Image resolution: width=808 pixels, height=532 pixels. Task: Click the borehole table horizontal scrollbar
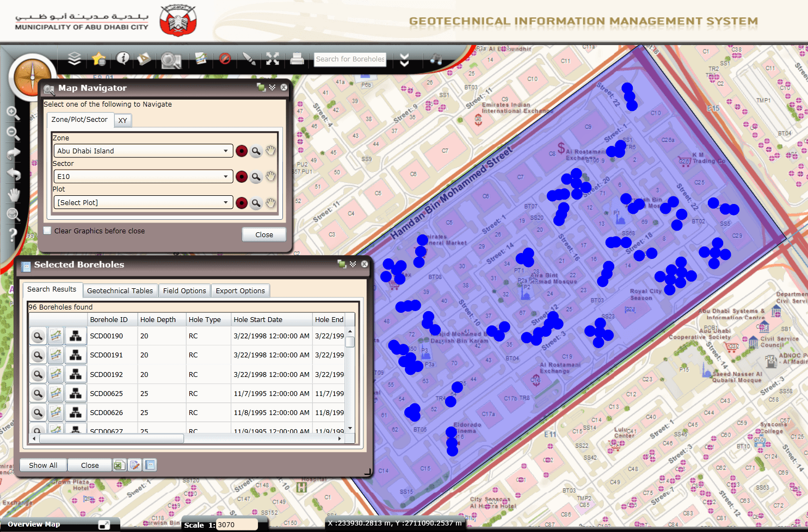[x=112, y=438]
